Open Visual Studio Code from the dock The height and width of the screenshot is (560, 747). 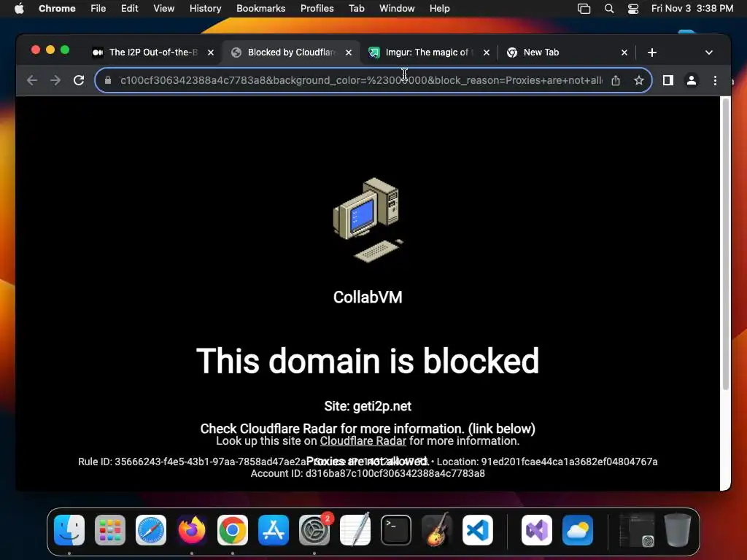477,530
